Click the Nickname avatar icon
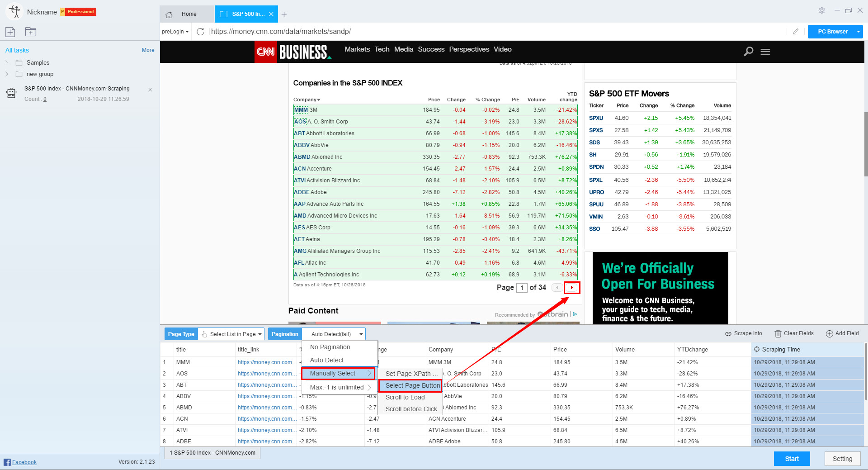This screenshot has height=470, width=868. tap(15, 12)
